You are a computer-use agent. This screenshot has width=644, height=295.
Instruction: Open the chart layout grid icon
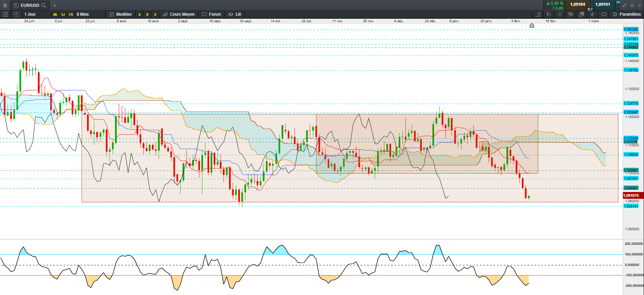coord(16,14)
